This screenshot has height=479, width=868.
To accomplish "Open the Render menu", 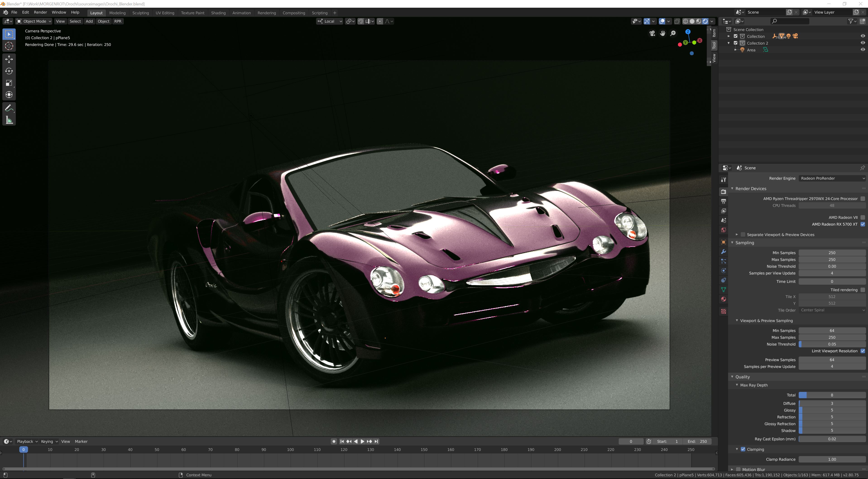I will (x=41, y=12).
